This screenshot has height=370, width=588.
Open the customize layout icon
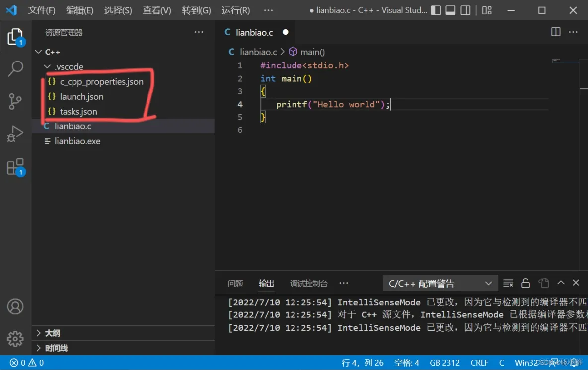(487, 10)
